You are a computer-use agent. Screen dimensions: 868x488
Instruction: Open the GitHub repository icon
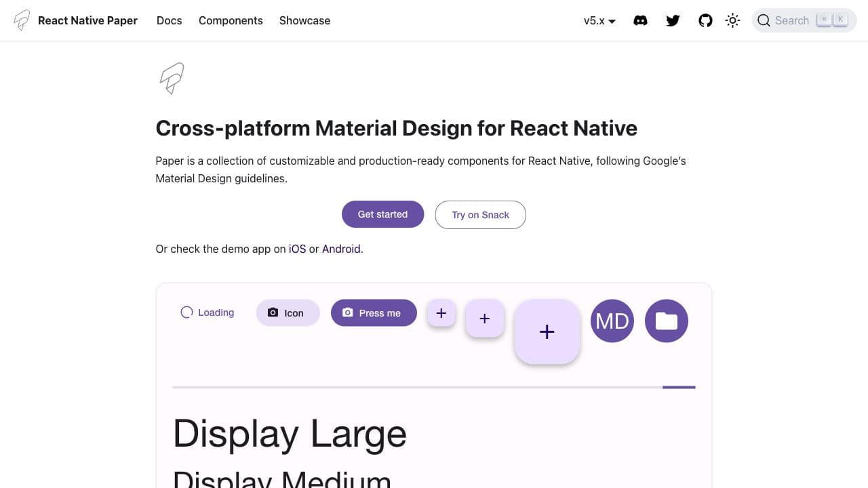point(705,20)
